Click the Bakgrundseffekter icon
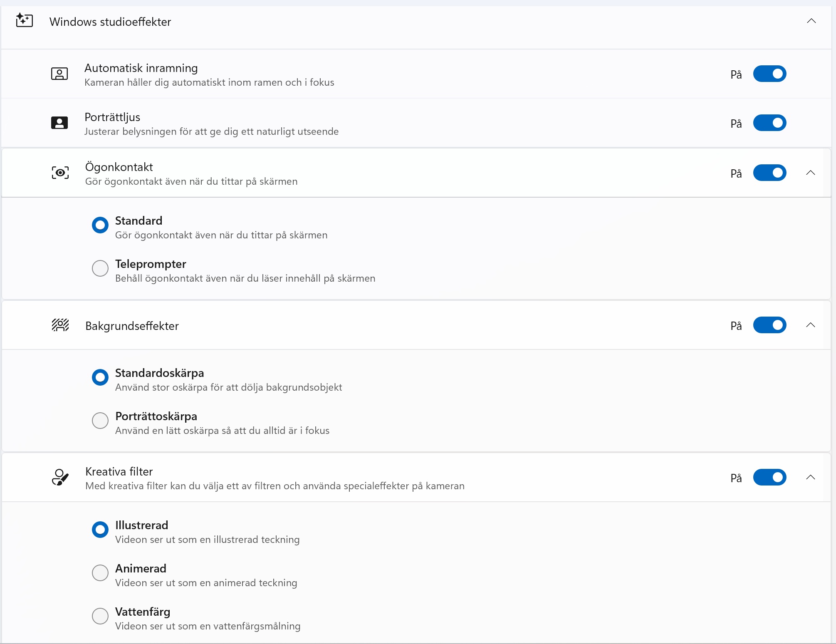The image size is (836, 644). point(60,325)
